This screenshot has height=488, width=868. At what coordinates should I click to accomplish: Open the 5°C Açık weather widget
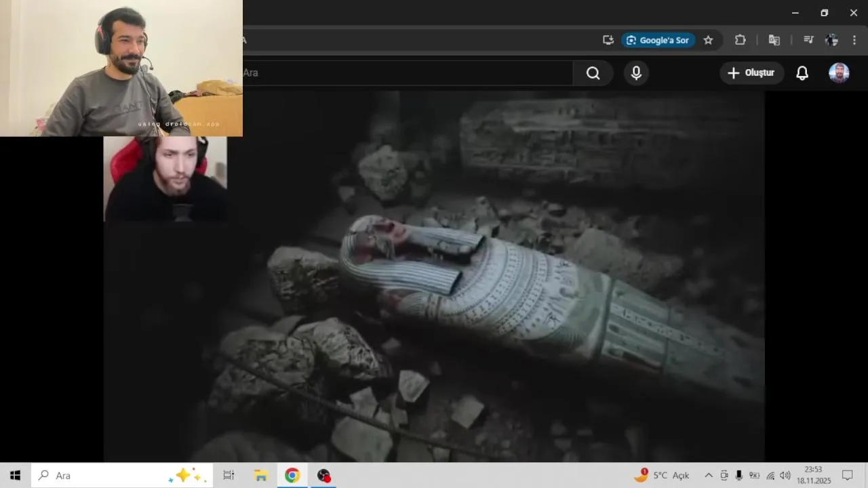click(661, 475)
